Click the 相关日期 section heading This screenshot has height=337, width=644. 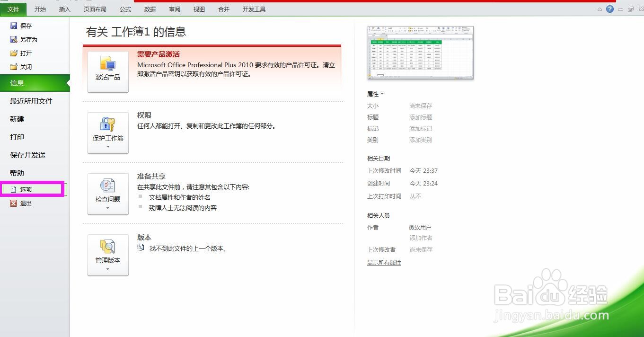pyautogui.click(x=379, y=159)
